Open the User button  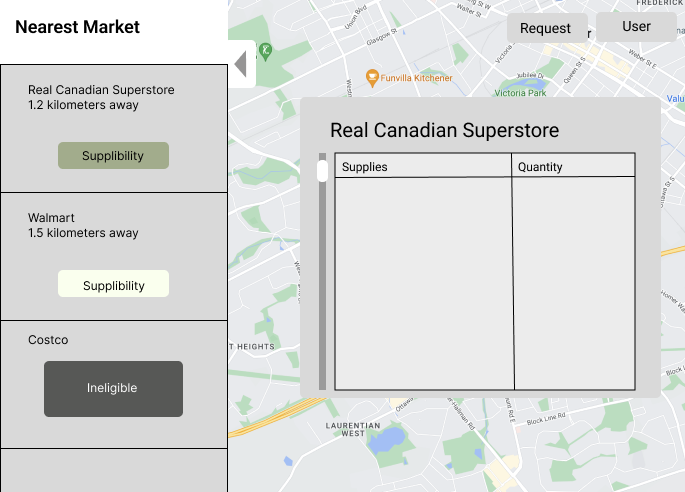pyautogui.click(x=636, y=27)
